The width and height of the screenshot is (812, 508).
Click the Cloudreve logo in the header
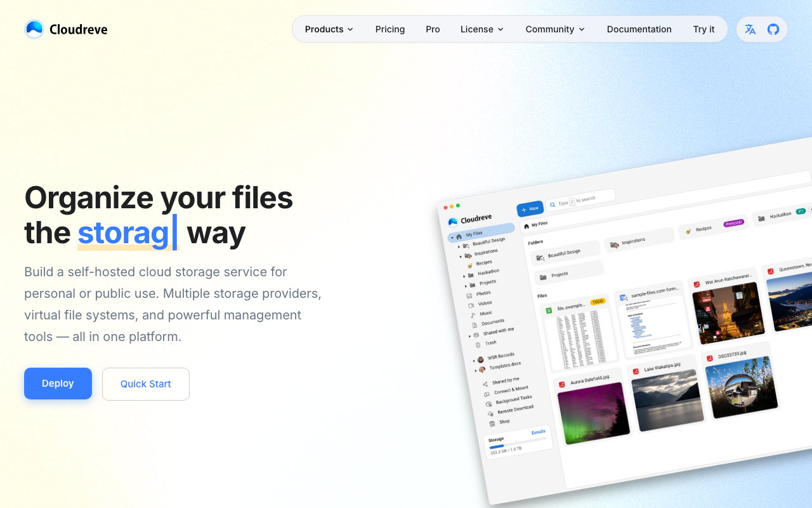66,29
